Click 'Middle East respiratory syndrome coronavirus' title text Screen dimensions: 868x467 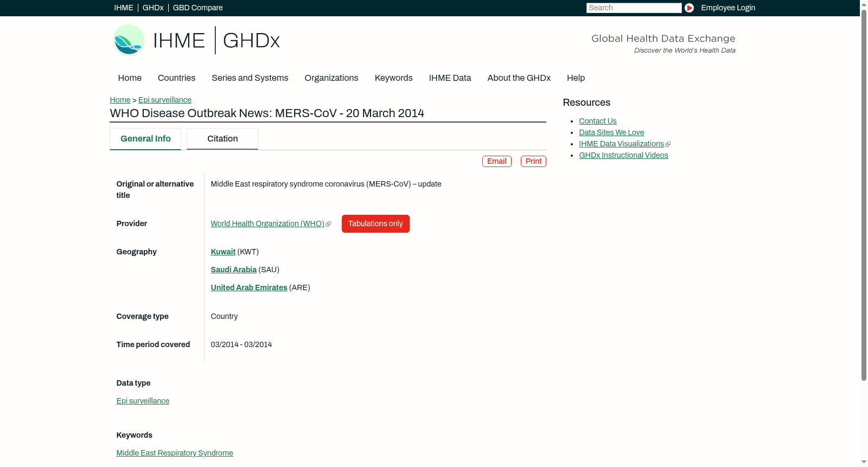[326, 184]
